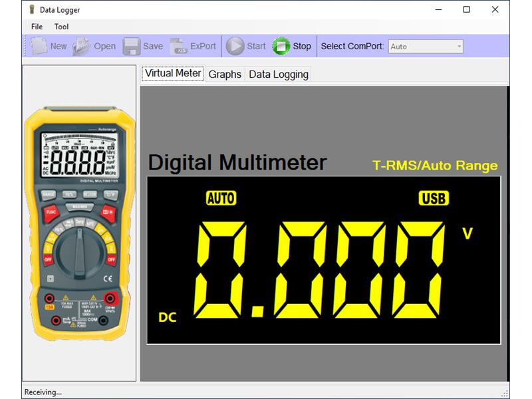
Task: Open the Select ComPort dropdown
Action: click(426, 47)
